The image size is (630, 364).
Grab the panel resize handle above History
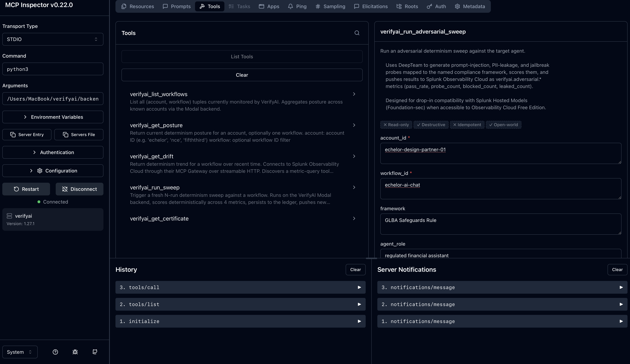click(x=371, y=258)
